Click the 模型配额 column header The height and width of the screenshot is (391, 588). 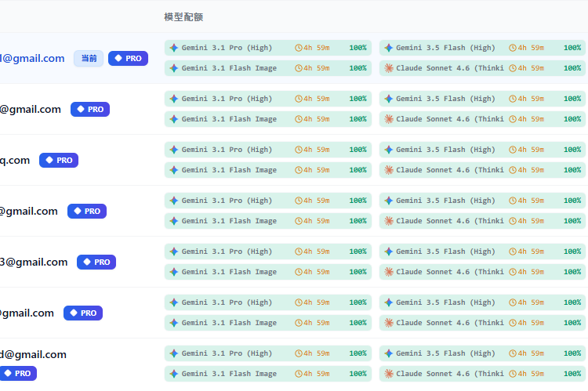click(183, 17)
